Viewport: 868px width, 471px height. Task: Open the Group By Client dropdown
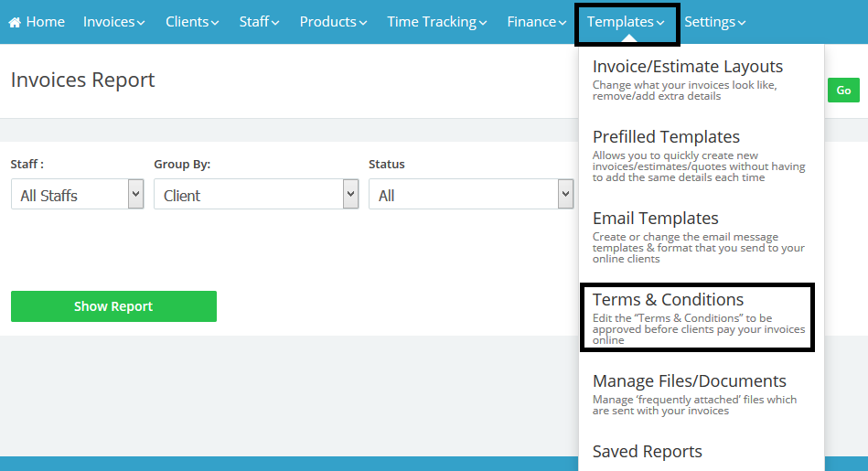coord(255,195)
